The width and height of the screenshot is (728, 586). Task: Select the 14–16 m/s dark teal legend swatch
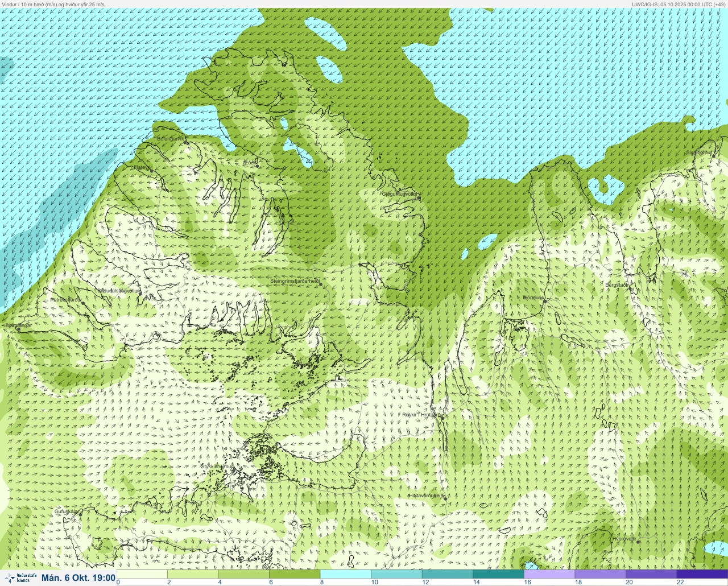(x=498, y=574)
